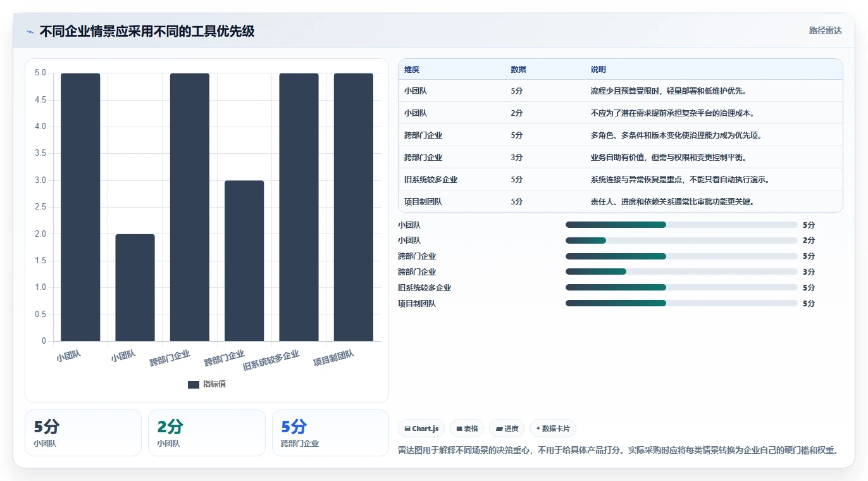
Task: Click the 跨部门企业 progress bar showing 5分
Action: point(681,256)
